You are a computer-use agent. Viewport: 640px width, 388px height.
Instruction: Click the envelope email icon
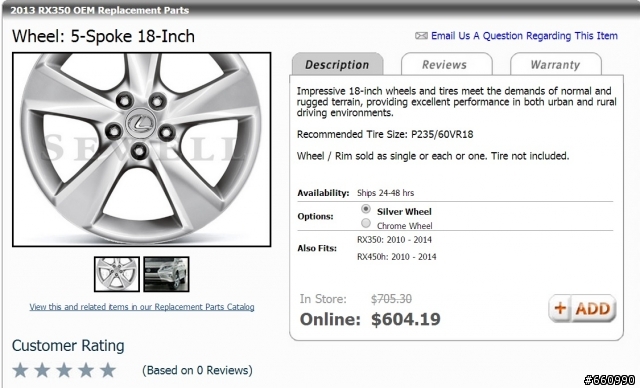tap(421, 36)
